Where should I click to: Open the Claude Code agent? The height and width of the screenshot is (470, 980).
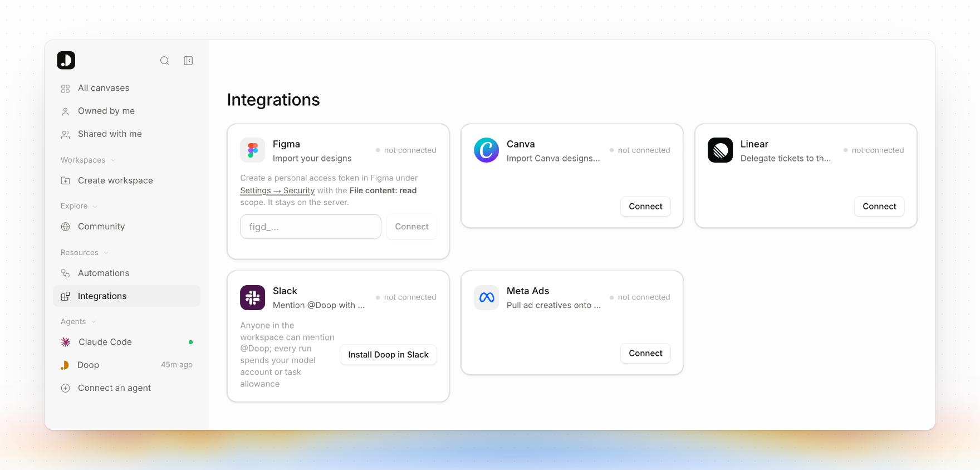tap(126, 342)
